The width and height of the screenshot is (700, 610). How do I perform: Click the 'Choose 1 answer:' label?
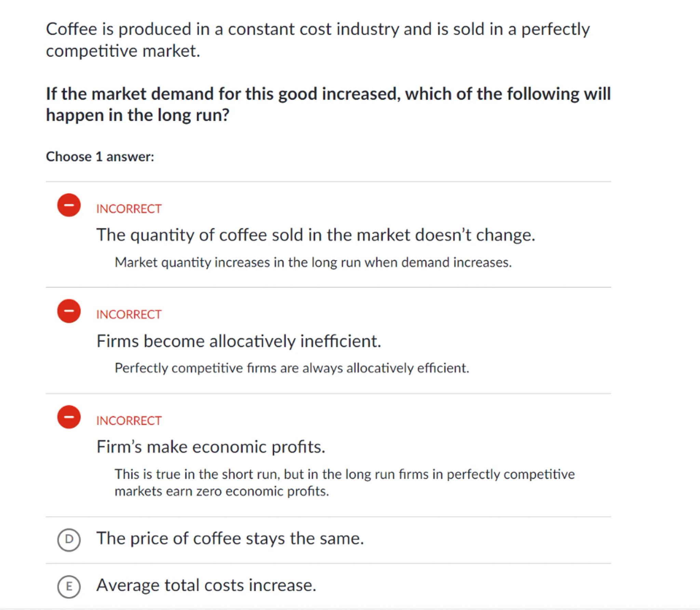pos(100,157)
